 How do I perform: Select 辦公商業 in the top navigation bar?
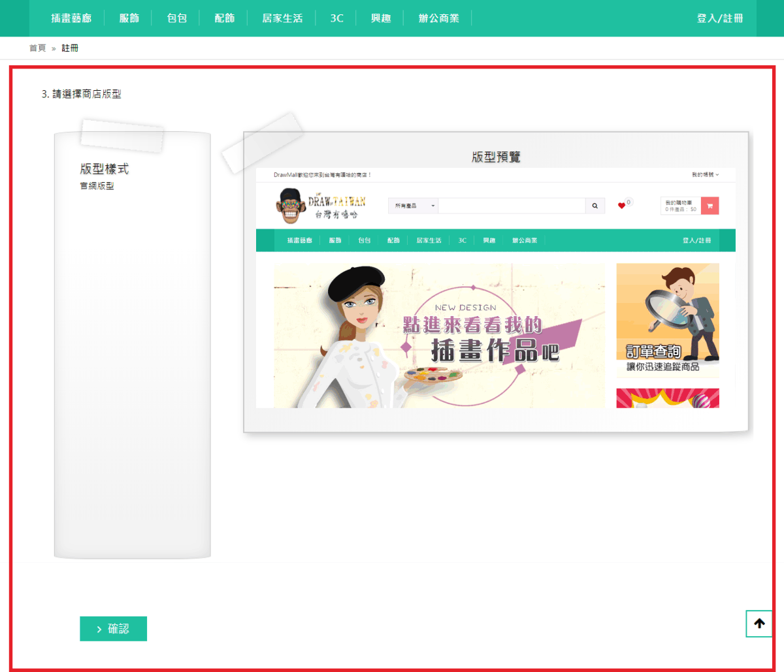439,18
